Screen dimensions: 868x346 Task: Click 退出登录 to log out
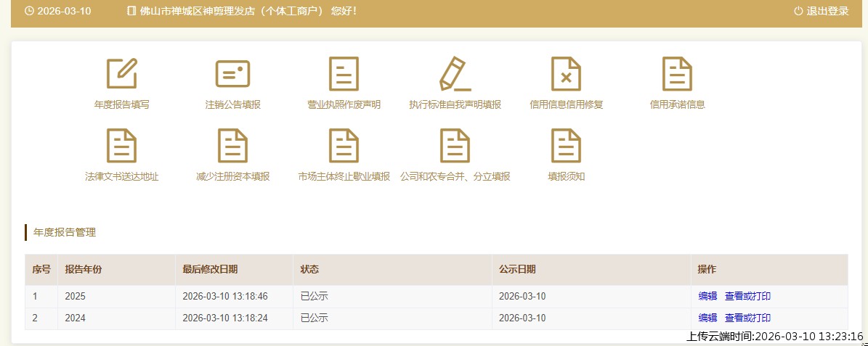tap(822, 11)
